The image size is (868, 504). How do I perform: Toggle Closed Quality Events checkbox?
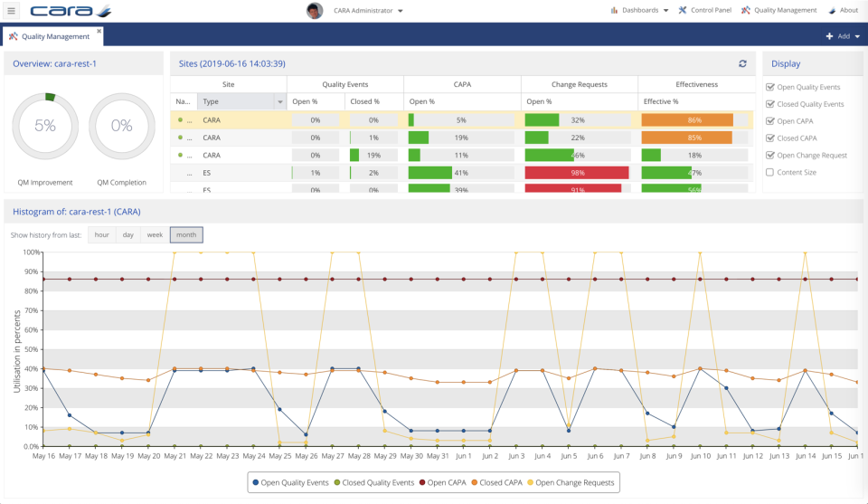[769, 104]
